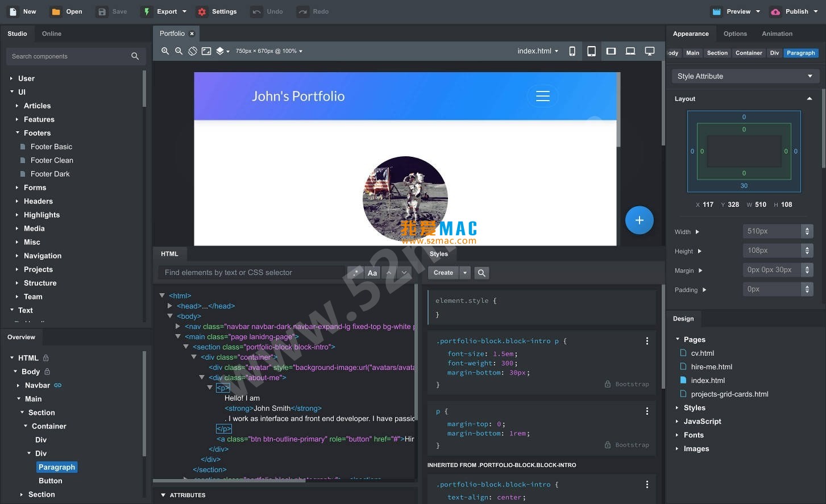This screenshot has height=504, width=826.
Task: Click the lock icon next to HTML
Action: click(x=46, y=358)
